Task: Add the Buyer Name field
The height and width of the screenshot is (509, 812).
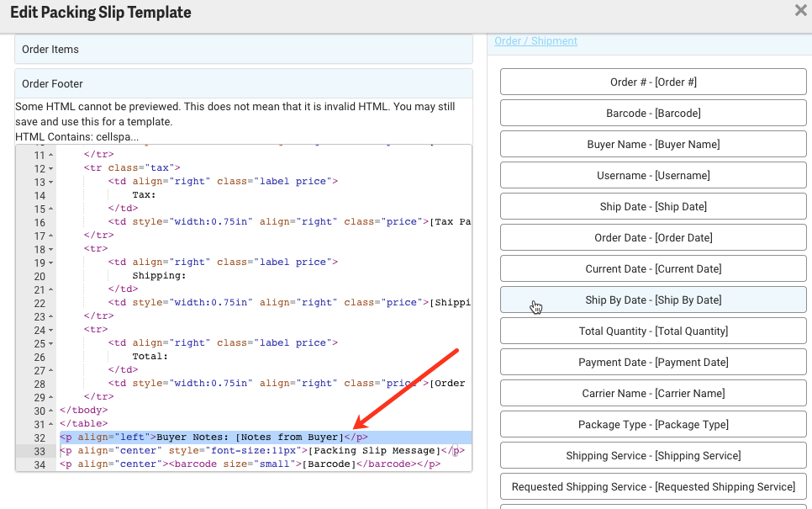Action: click(x=653, y=145)
